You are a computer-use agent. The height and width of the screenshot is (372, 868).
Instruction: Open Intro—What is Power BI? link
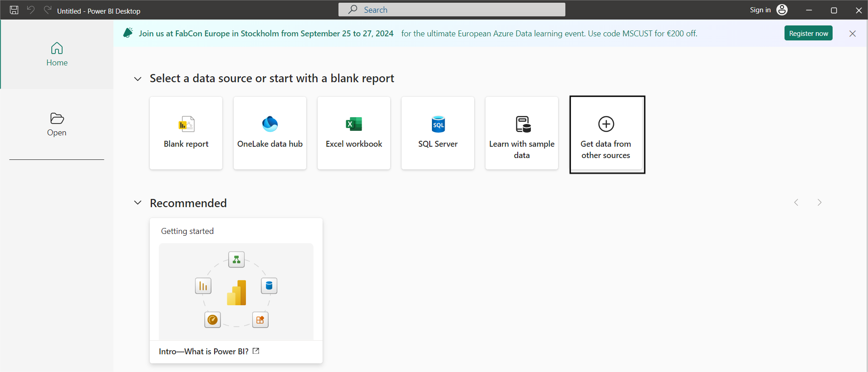pyautogui.click(x=209, y=351)
